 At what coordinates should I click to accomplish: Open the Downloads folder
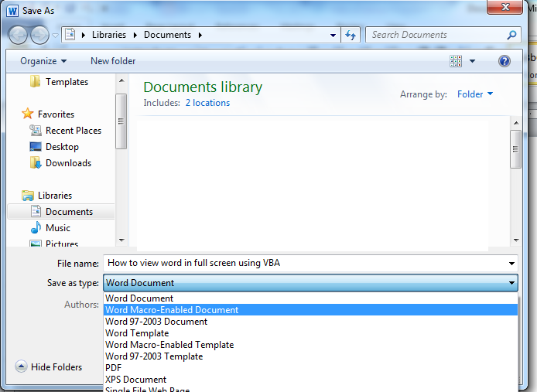pos(69,163)
